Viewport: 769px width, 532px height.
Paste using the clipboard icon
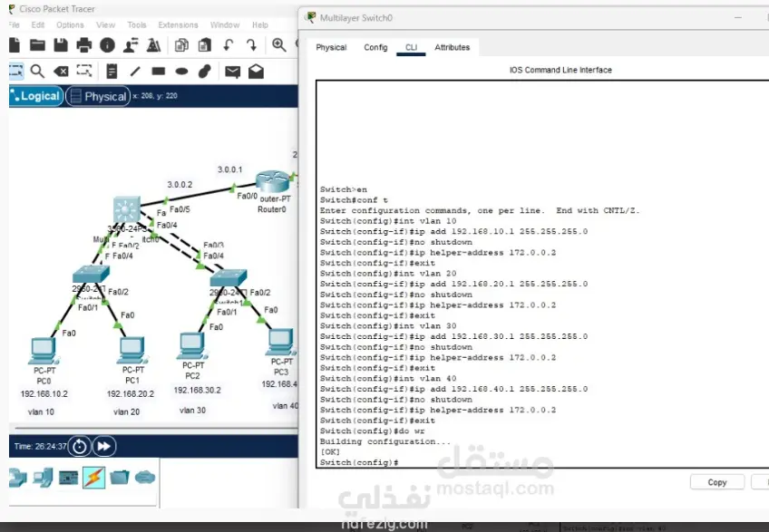tap(205, 45)
